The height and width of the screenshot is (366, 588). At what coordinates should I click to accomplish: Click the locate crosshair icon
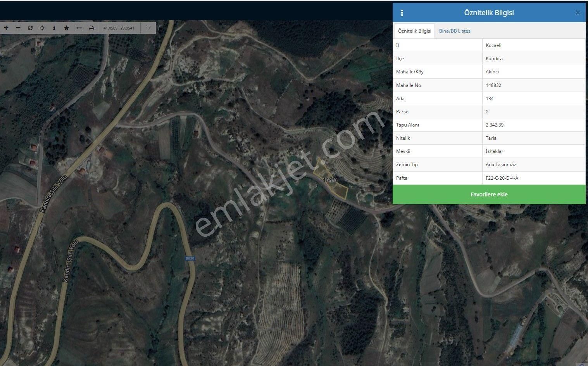pyautogui.click(x=42, y=28)
